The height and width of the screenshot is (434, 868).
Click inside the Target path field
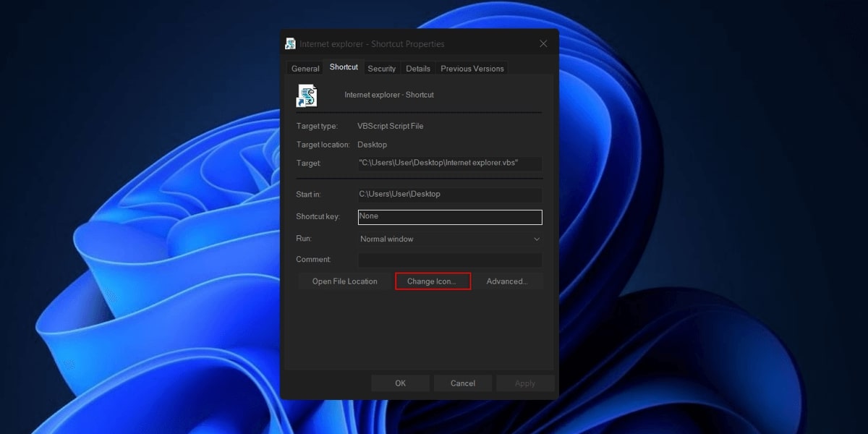[448, 163]
